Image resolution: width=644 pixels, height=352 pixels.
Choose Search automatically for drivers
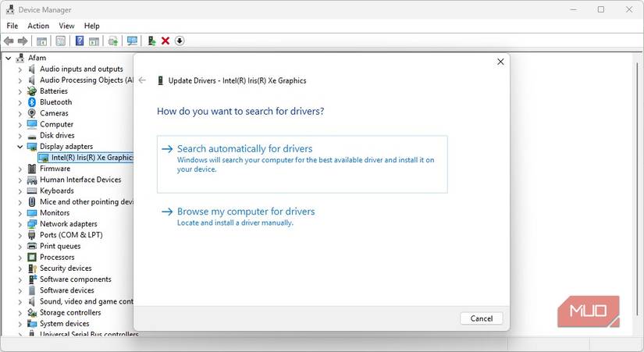pyautogui.click(x=302, y=164)
